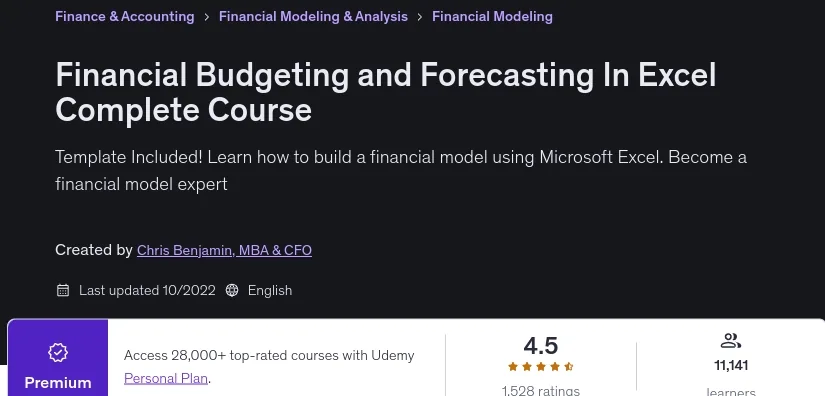This screenshot has height=396, width=825.
Task: Click the calendar icon beside Last updated
Action: click(x=63, y=290)
